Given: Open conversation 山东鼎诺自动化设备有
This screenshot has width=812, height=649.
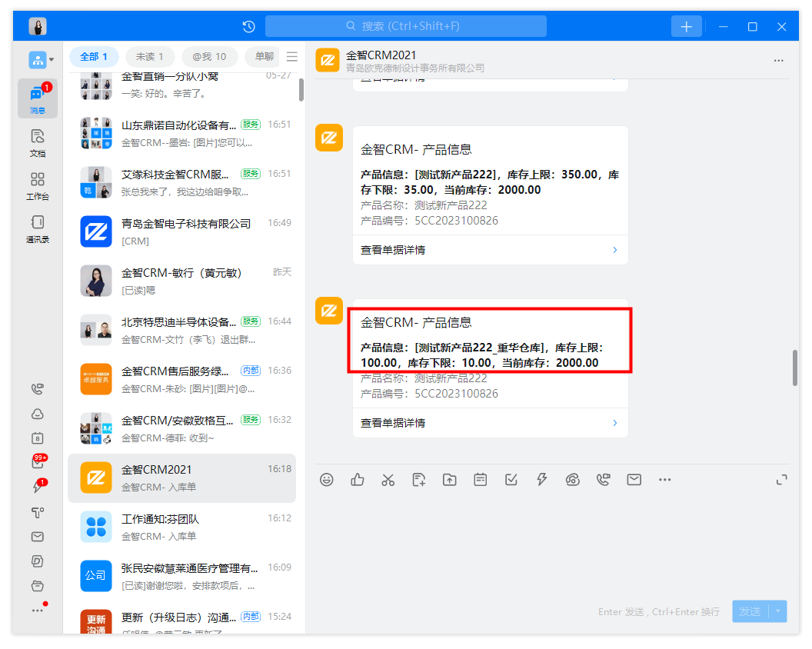Looking at the screenshot, I should 181,133.
